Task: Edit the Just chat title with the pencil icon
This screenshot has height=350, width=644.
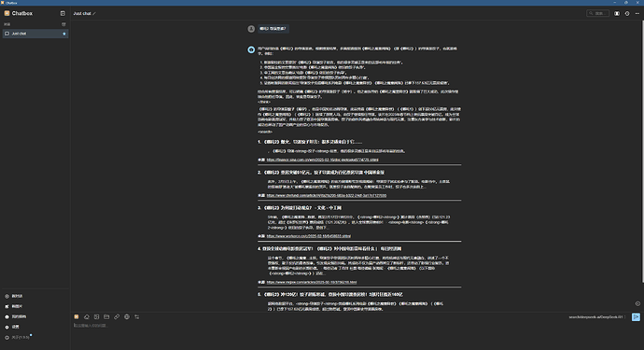Action: (x=94, y=14)
